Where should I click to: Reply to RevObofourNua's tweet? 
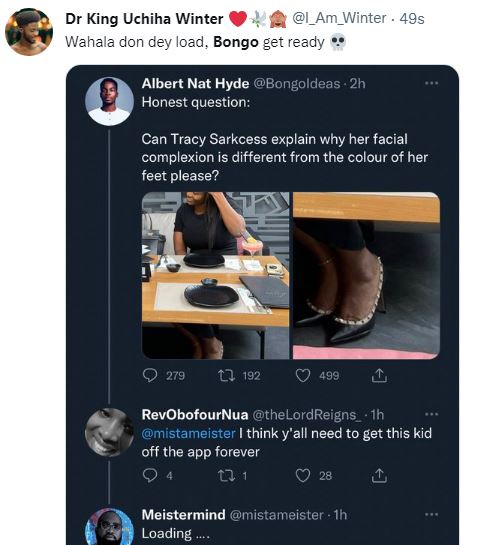(x=150, y=475)
